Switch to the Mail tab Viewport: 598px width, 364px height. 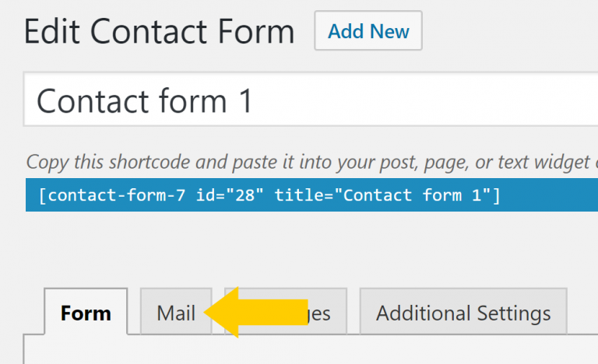coord(176,313)
